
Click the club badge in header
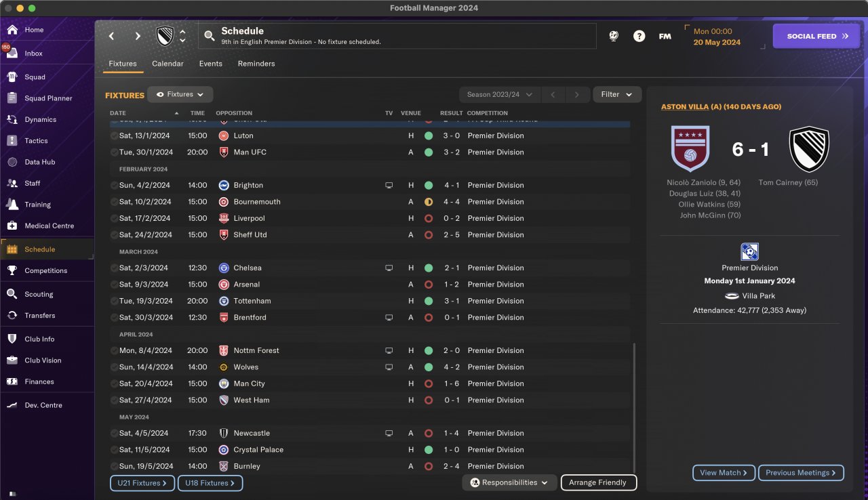(165, 36)
